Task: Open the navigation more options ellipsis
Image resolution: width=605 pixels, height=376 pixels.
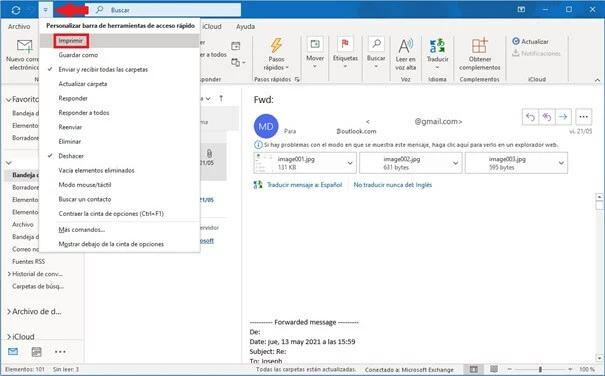Action: pos(60,352)
